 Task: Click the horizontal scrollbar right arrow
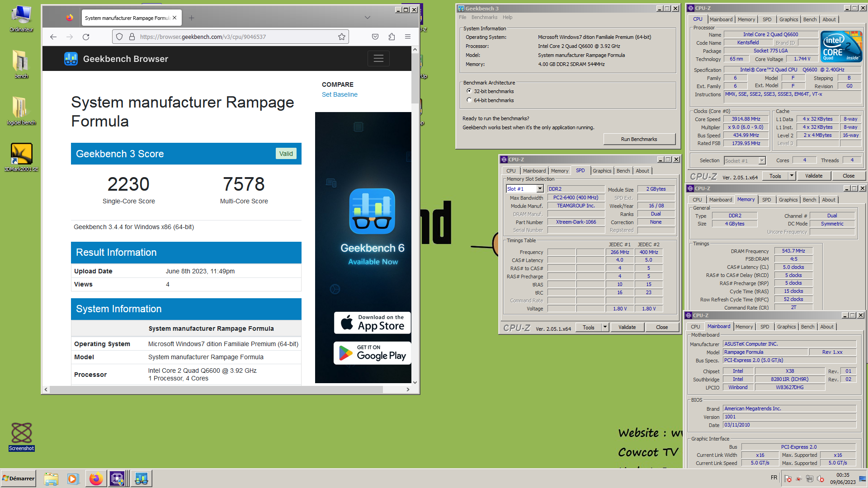tap(408, 389)
